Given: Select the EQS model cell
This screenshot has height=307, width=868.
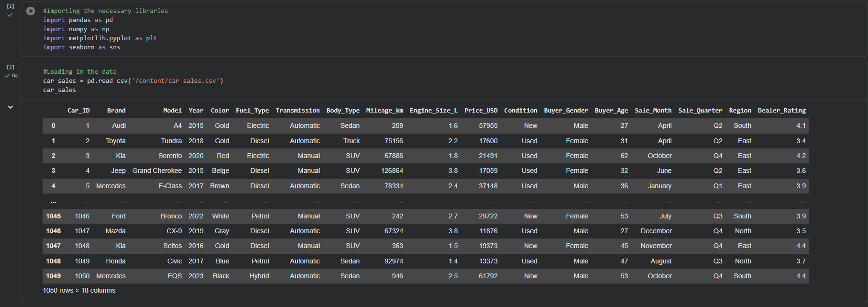Looking at the screenshot, I should pyautogui.click(x=175, y=276).
